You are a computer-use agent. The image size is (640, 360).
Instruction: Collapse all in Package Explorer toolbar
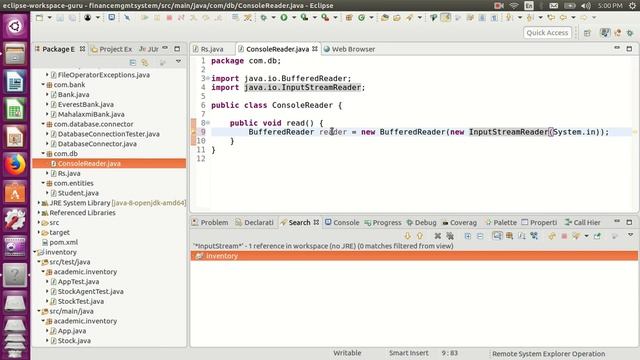[133, 62]
